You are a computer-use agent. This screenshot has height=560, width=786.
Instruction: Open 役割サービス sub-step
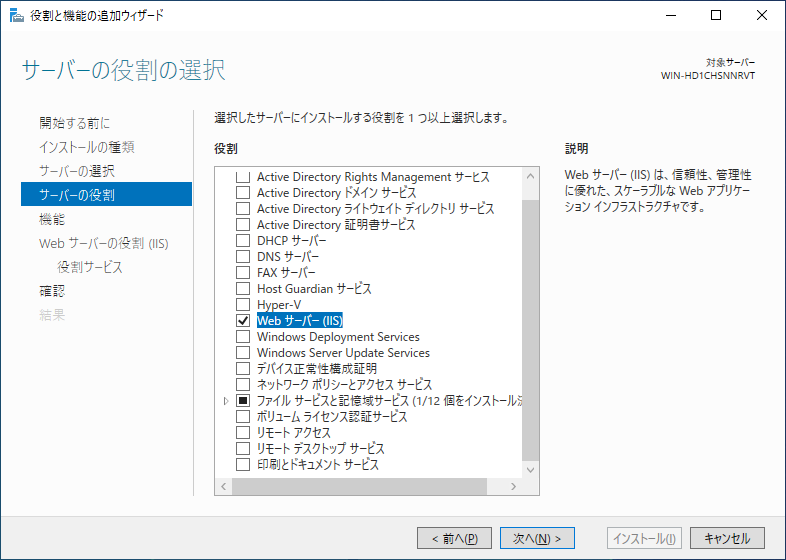click(x=90, y=267)
